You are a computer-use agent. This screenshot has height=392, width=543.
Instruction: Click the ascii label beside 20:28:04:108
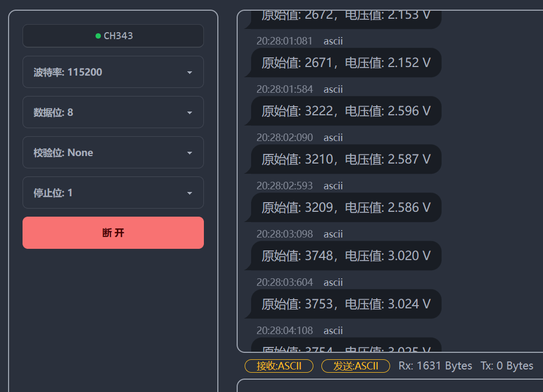click(x=333, y=330)
